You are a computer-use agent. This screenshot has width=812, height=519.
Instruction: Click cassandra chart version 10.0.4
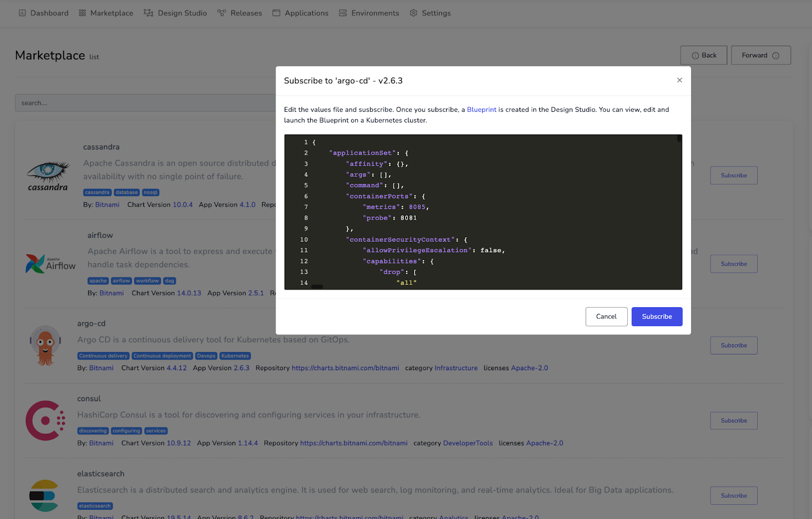point(183,205)
